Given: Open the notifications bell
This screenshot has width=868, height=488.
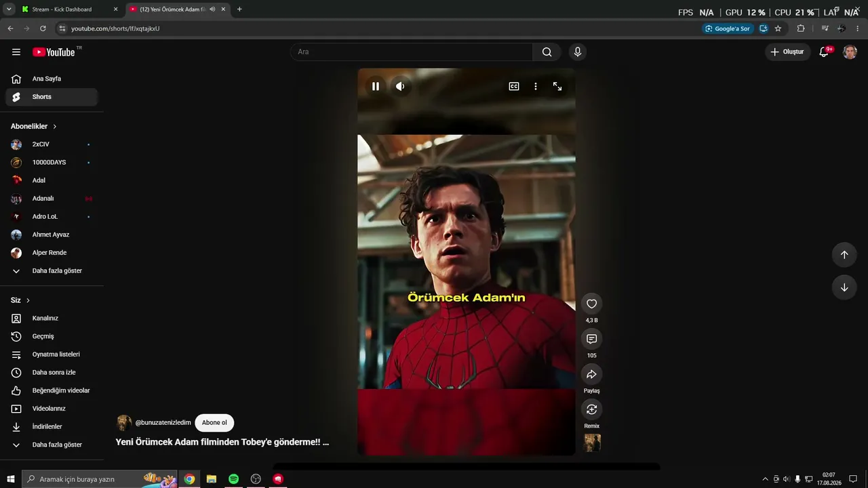Looking at the screenshot, I should 825,52.
